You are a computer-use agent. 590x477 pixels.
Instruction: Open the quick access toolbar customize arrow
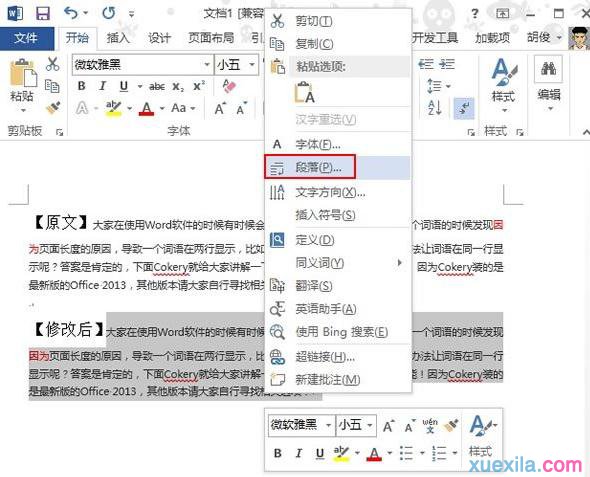point(131,14)
